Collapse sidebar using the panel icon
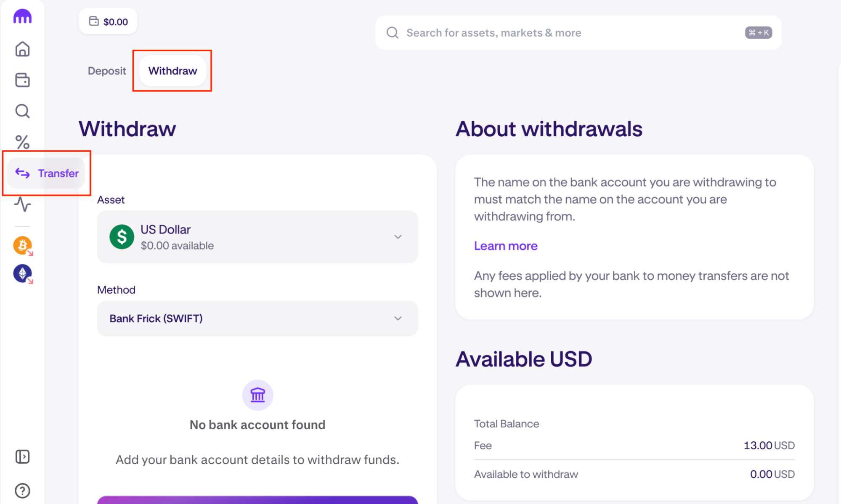 point(22,456)
